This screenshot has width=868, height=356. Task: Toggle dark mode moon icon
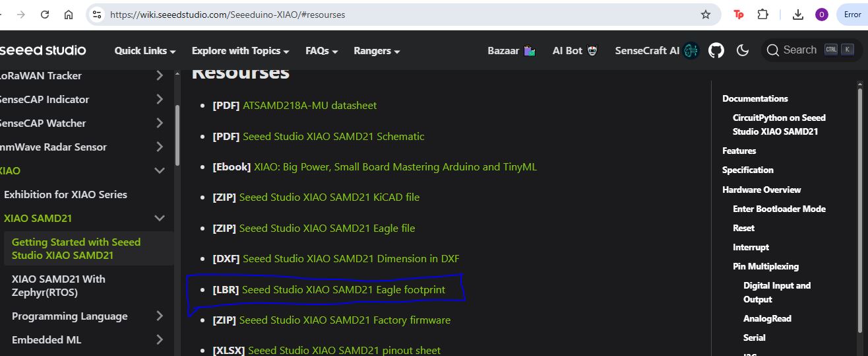(743, 50)
